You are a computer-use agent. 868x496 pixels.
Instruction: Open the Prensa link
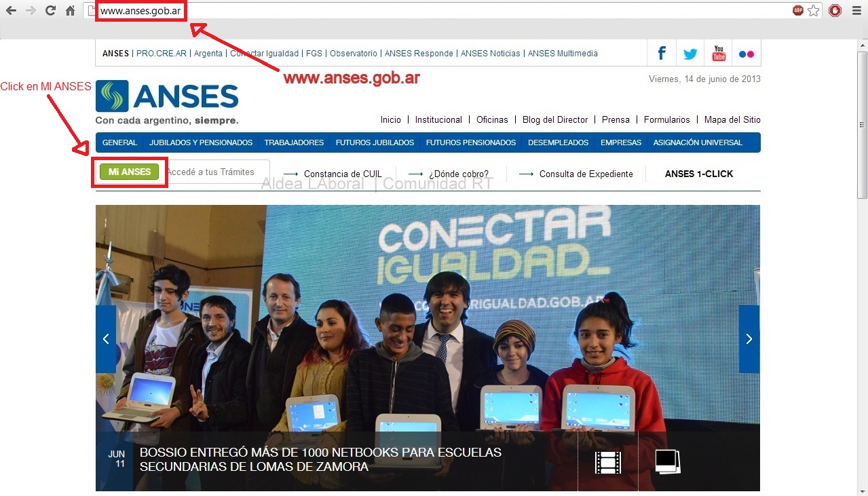click(616, 119)
